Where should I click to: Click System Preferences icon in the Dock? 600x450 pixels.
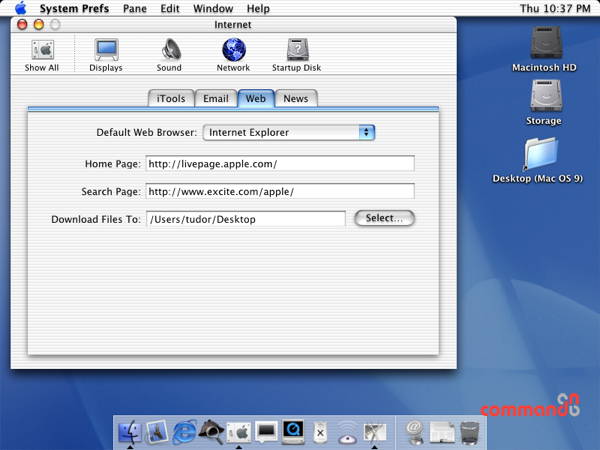239,433
